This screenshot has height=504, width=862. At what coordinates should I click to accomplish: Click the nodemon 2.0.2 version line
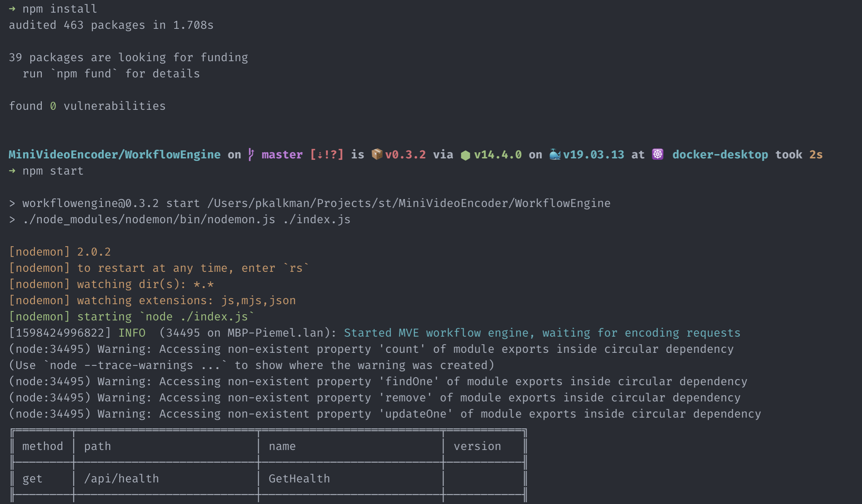(x=60, y=252)
